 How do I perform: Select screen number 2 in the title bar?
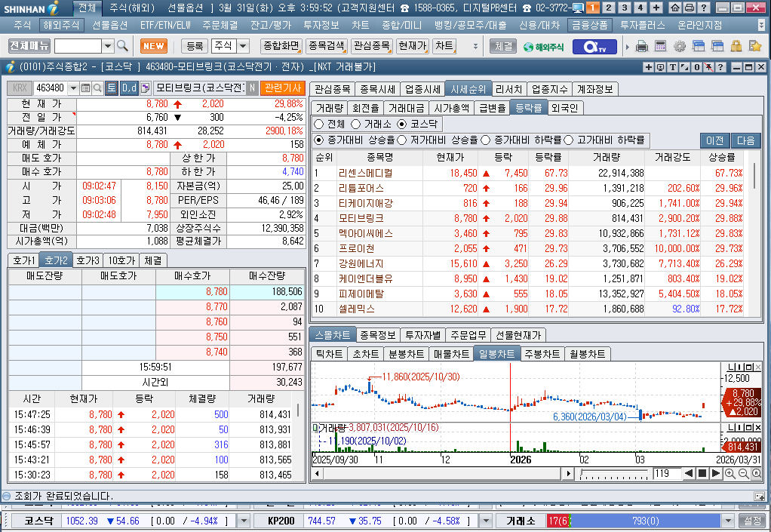click(609, 8)
